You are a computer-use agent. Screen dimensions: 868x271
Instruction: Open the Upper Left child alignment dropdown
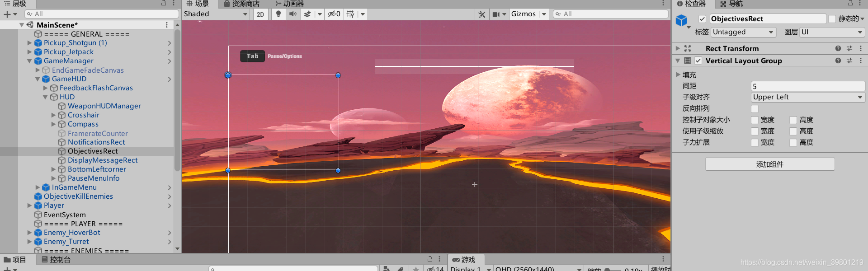(808, 97)
